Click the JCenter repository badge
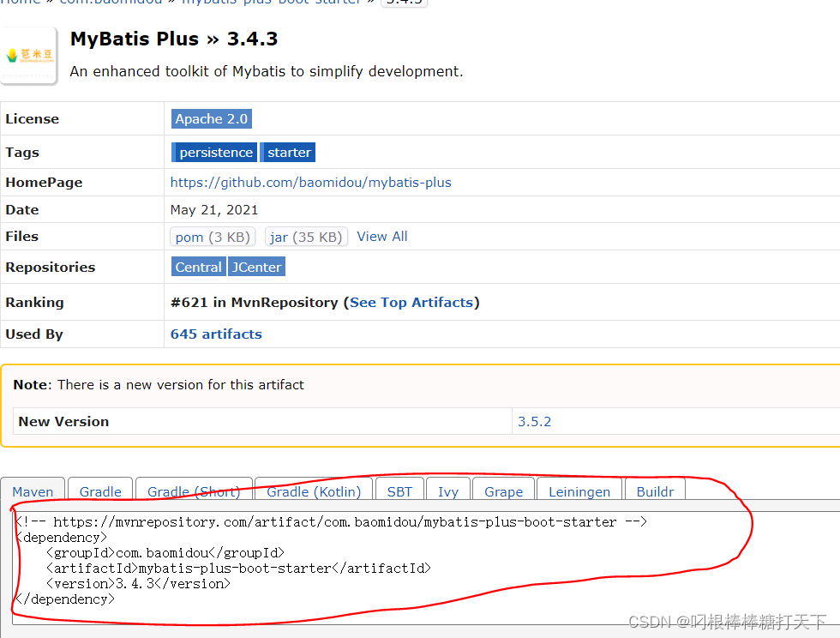 point(256,267)
